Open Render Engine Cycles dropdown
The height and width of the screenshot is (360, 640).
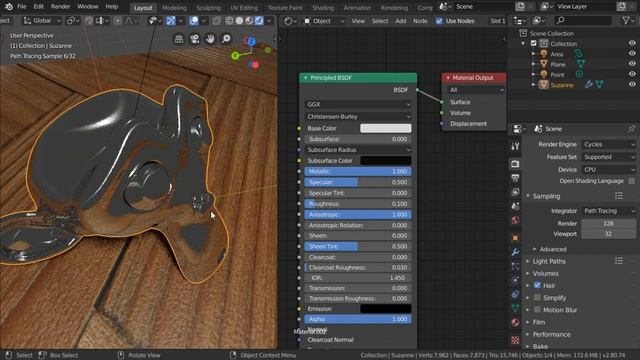pos(609,144)
